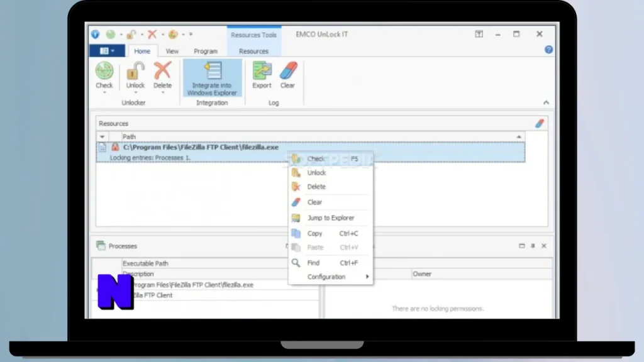Click the pin icon in lower panel header
The height and width of the screenshot is (362, 644).
tap(533, 246)
